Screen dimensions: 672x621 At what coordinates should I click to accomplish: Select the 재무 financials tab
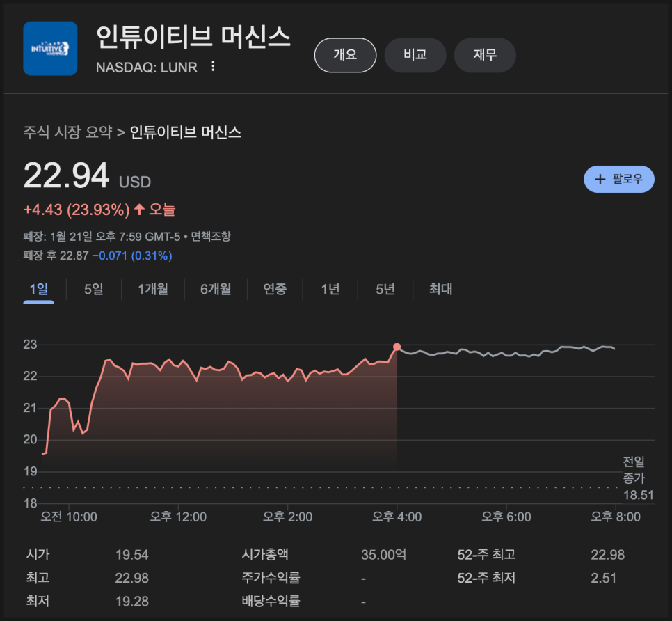click(485, 55)
